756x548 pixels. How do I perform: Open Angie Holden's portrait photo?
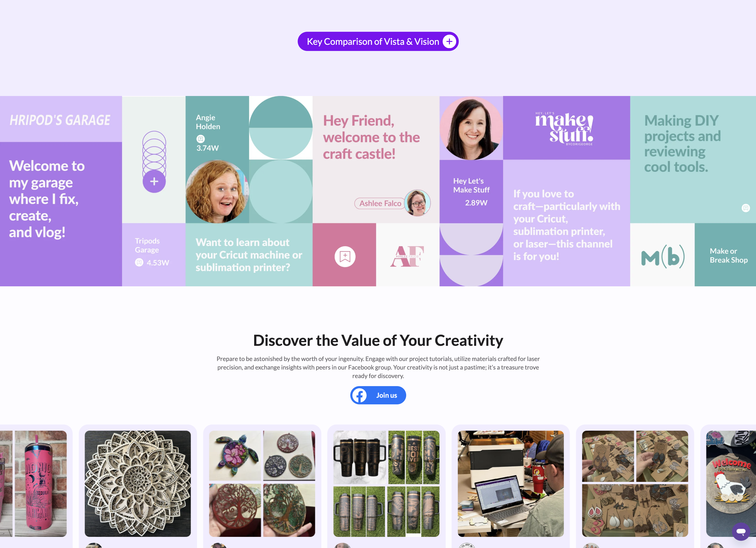point(217,192)
